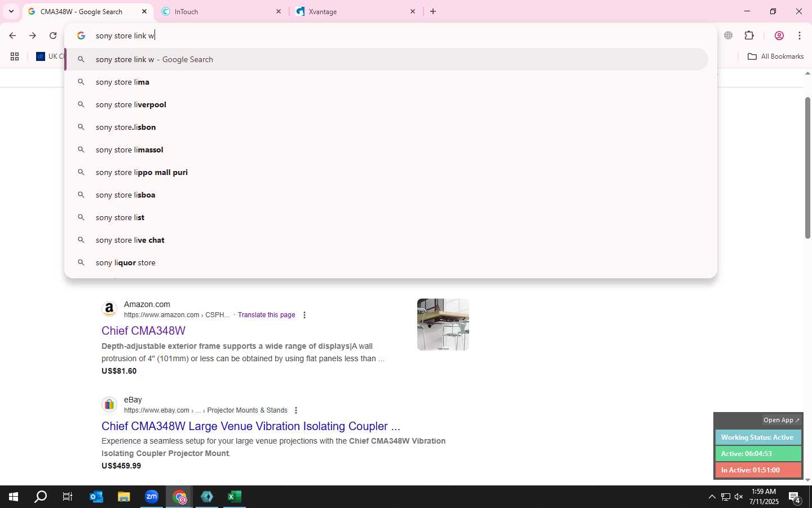Select the 'sony liquor store' suggestion
Image resolution: width=812 pixels, height=508 pixels.
[386, 262]
